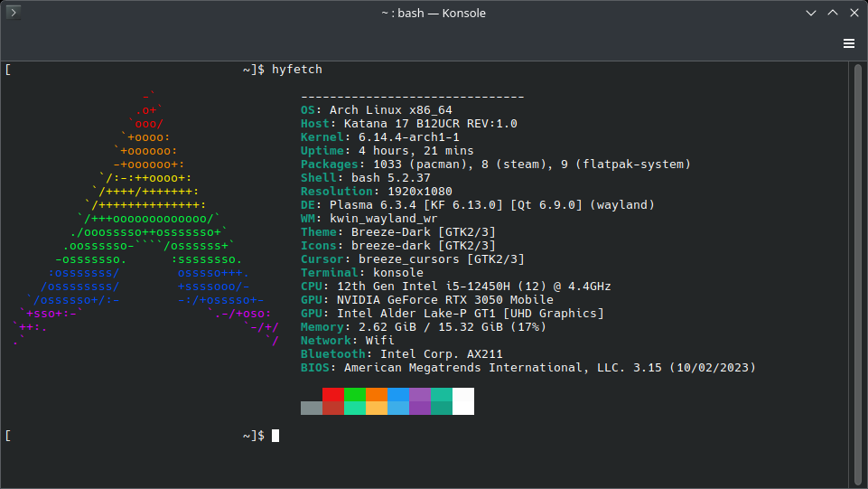Click the window title "~ : bash — Konsole"
The image size is (868, 489).
434,13
